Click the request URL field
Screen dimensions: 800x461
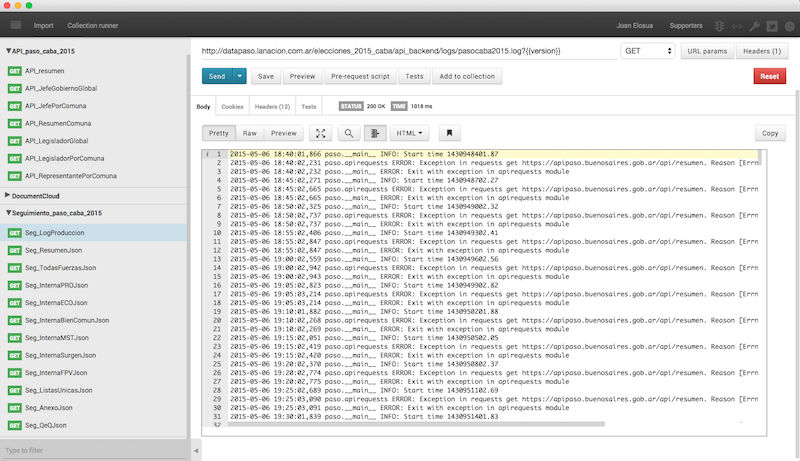(408, 51)
